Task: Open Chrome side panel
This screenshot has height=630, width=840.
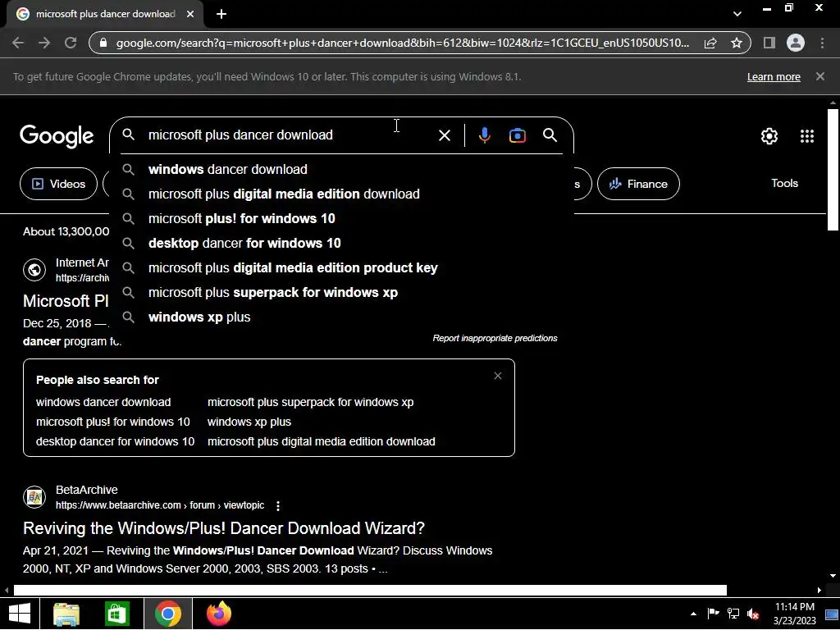Action: 769,43
